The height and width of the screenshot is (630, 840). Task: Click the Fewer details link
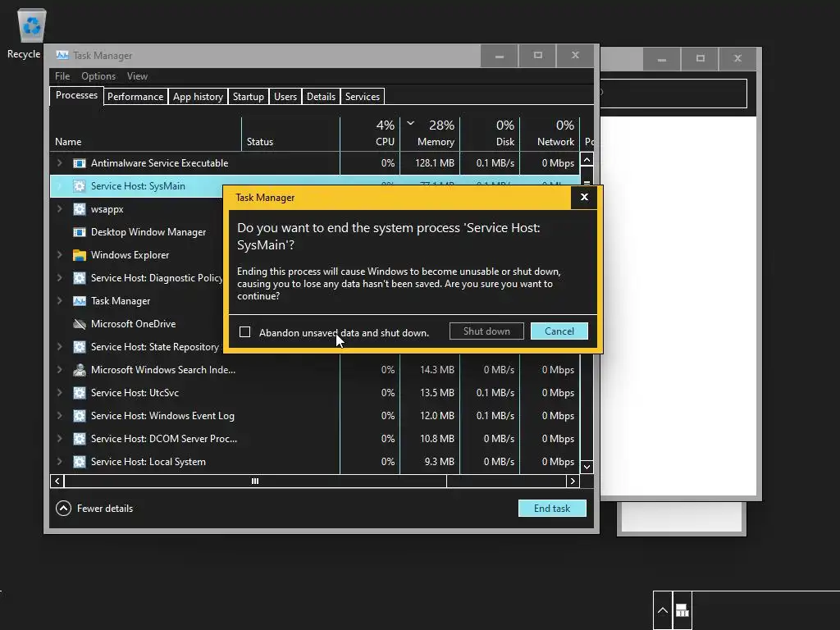[x=104, y=509]
